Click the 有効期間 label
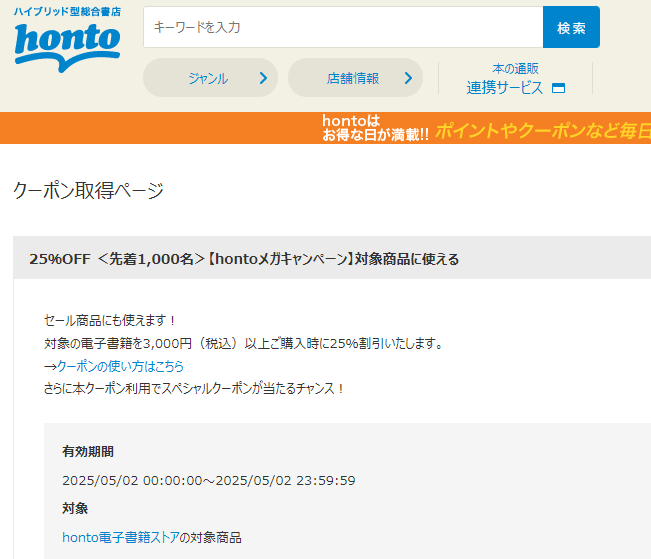651x559 pixels. click(88, 451)
